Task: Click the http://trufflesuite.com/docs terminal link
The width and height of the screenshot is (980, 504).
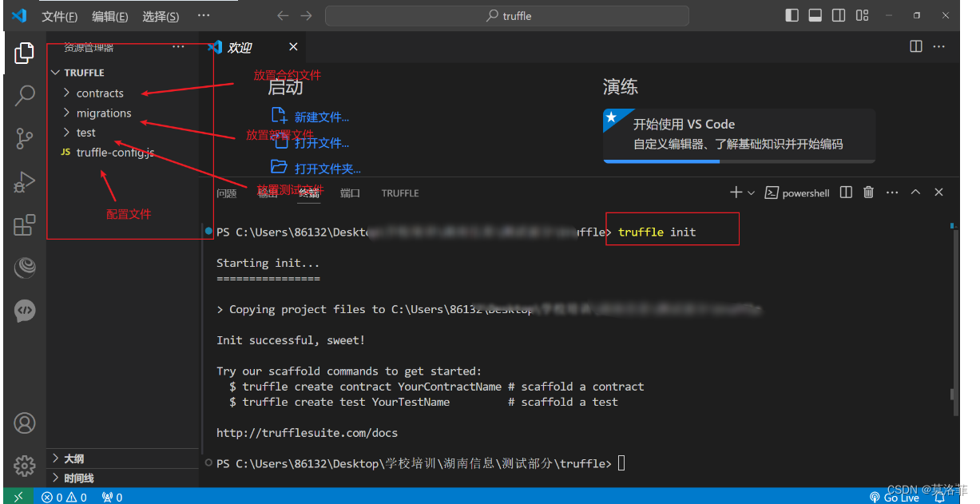Action: click(x=307, y=433)
